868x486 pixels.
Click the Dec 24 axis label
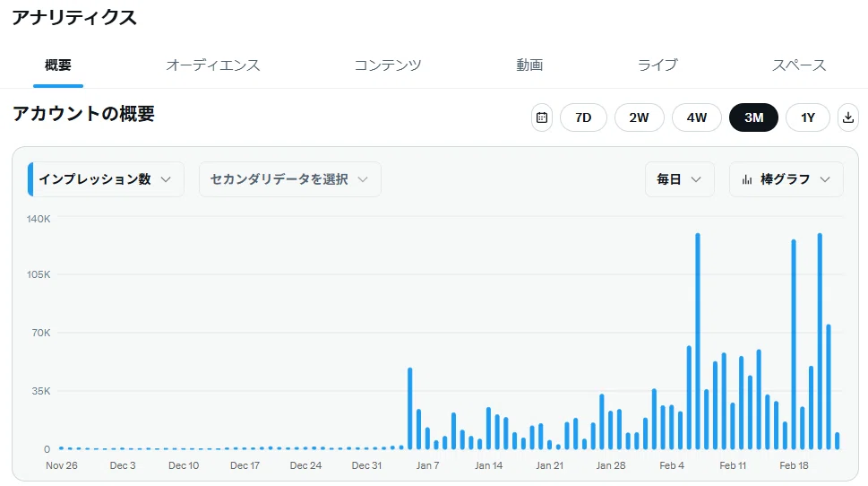click(305, 465)
